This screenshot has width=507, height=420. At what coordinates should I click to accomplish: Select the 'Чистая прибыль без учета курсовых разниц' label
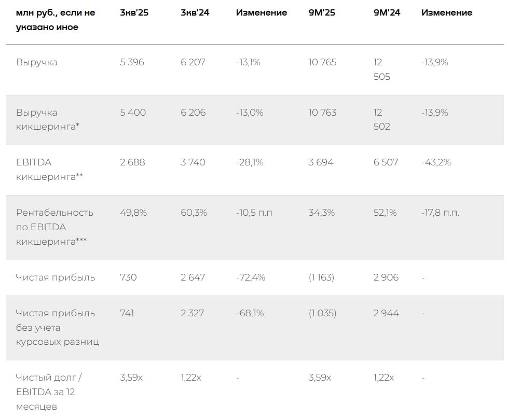[x=57, y=328]
